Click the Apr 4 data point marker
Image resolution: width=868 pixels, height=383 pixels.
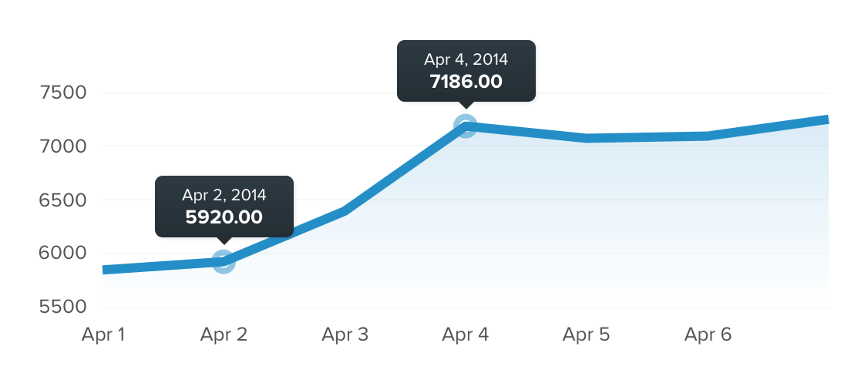click(466, 126)
